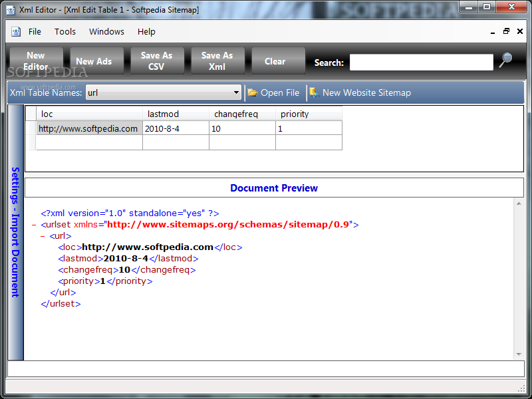Expand the Xml Table Names dropdown
Viewport: 532px width, 399px height.
(236, 92)
